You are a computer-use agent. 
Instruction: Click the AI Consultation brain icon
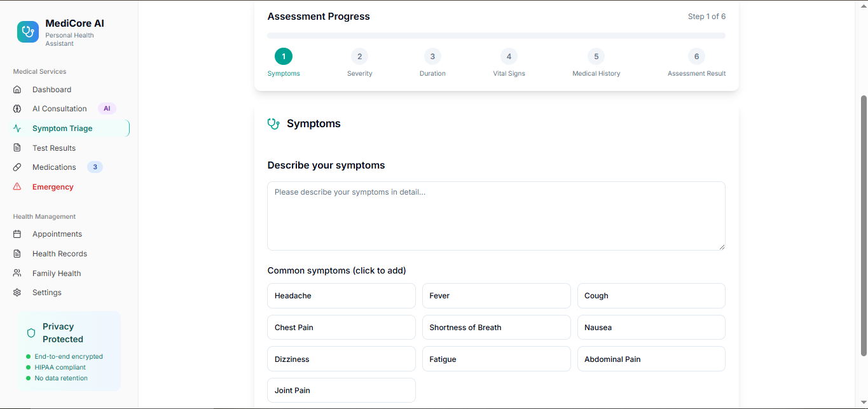[17, 109]
